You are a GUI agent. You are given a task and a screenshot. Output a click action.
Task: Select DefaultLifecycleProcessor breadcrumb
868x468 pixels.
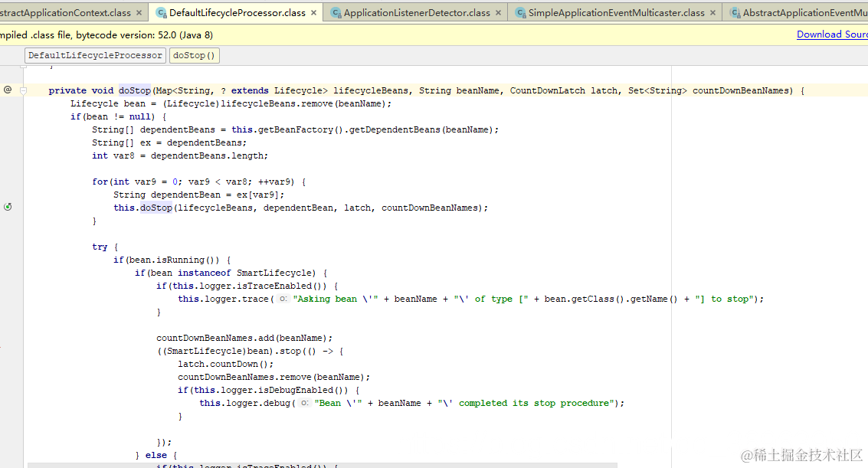tap(95, 55)
